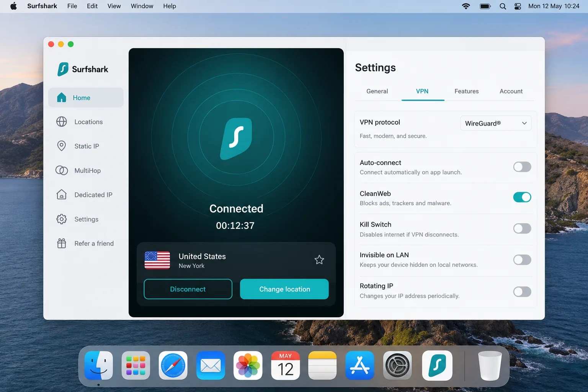588x392 pixels.
Task: Click the Refer a friend gift icon
Action: [x=62, y=243]
